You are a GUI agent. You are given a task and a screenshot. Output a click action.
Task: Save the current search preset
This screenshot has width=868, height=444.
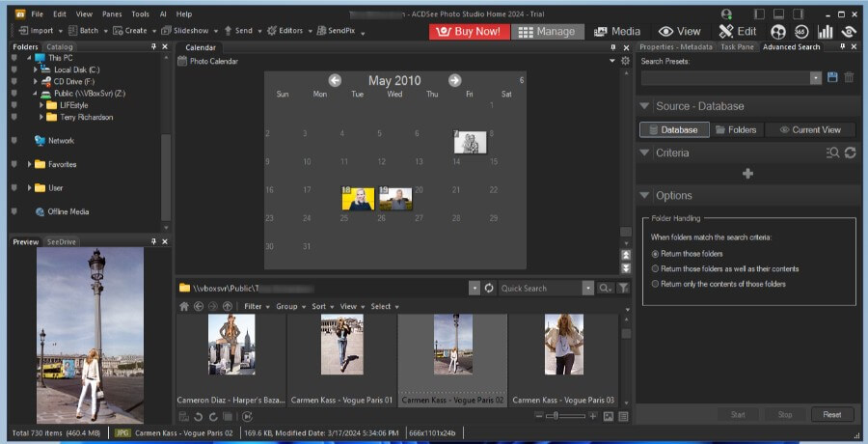[x=832, y=77]
